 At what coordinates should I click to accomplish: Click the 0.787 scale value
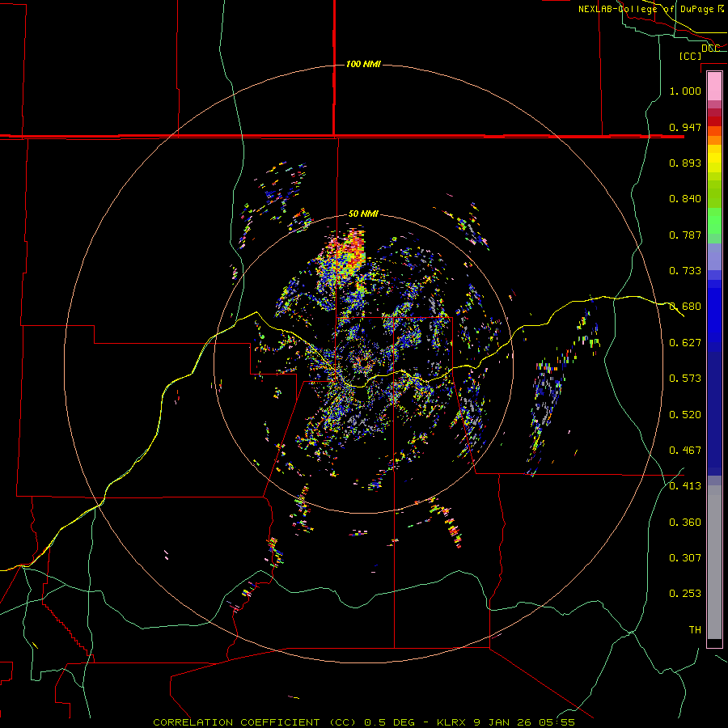(x=685, y=235)
